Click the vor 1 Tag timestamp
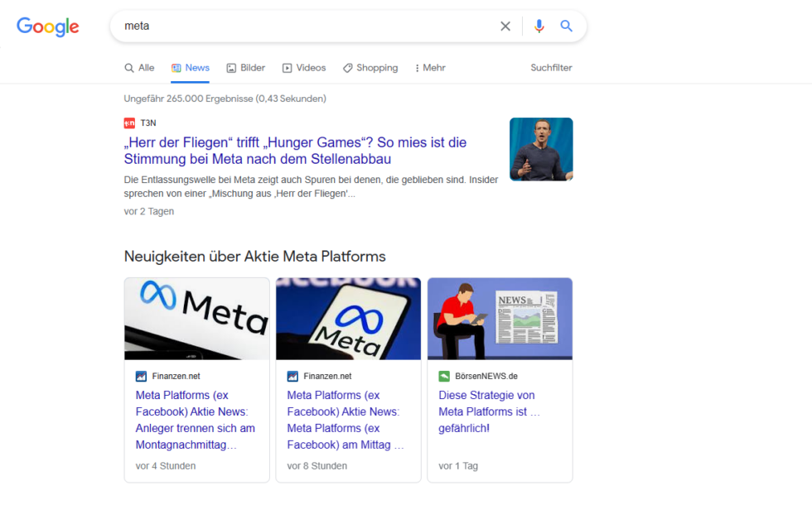The image size is (812, 505). click(458, 465)
